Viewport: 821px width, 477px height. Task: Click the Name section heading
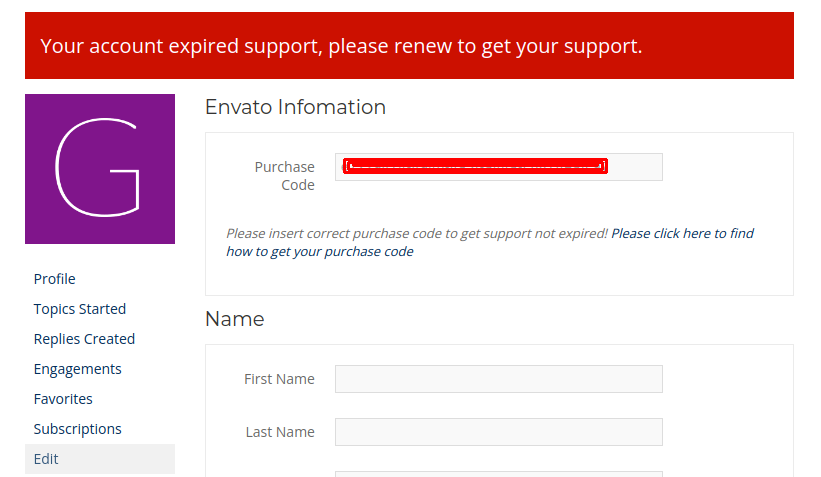235,319
